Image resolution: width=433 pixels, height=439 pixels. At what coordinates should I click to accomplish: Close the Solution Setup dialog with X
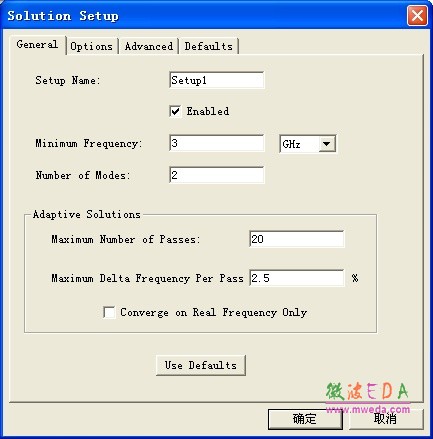(417, 16)
